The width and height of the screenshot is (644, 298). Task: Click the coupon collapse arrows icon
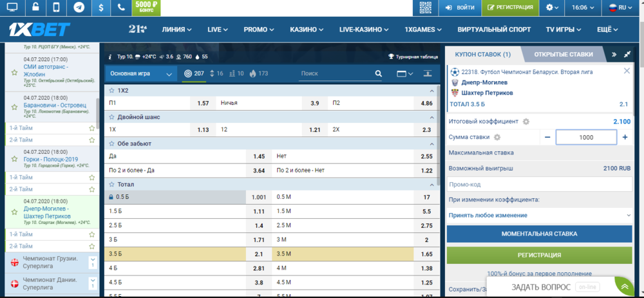pos(627,54)
